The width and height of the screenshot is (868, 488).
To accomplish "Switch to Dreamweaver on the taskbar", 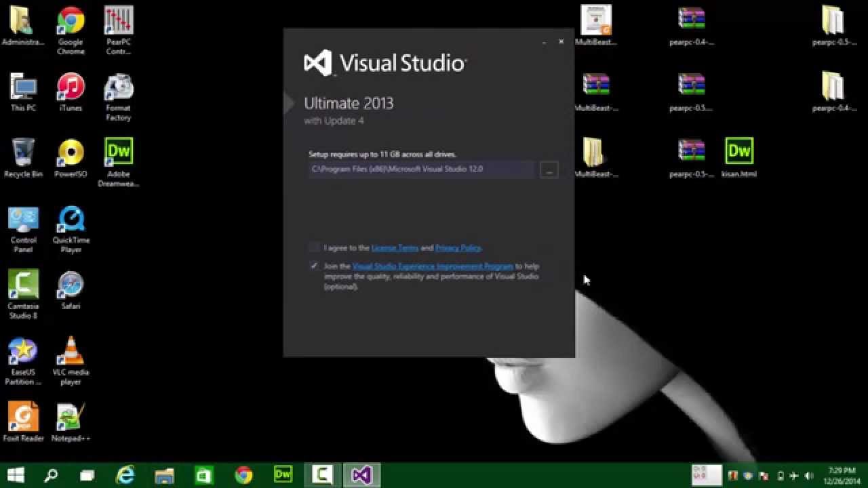I will coord(283,475).
